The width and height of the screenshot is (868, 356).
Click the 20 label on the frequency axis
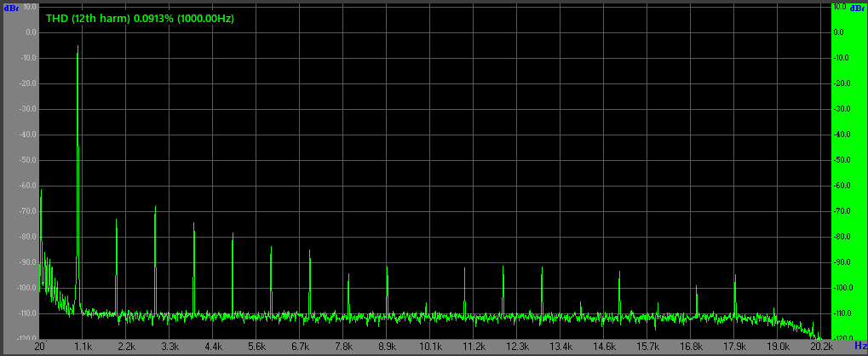40,347
